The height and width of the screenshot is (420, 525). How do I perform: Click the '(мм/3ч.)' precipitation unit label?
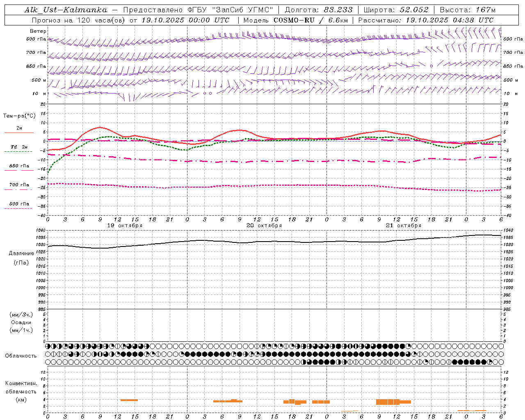point(21,315)
